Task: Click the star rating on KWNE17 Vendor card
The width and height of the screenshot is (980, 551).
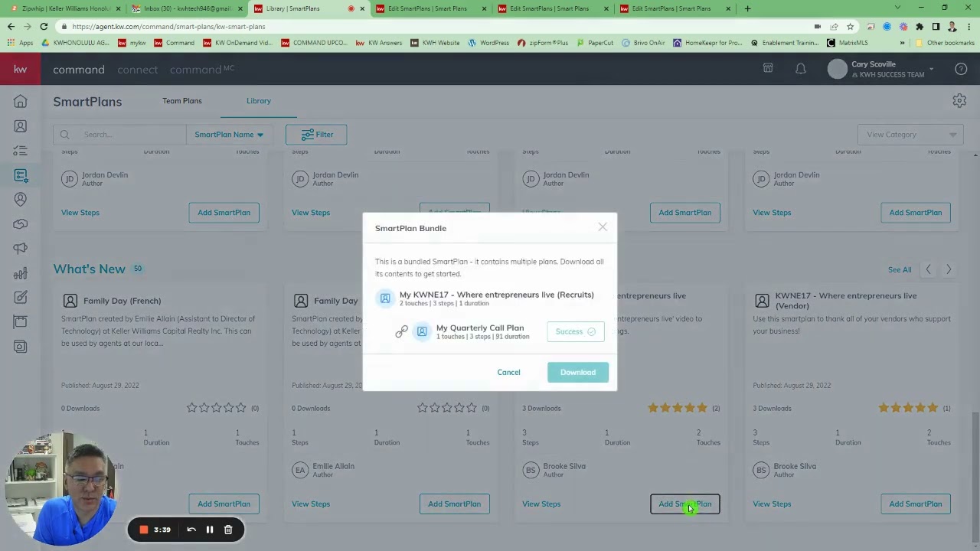Action: click(908, 408)
